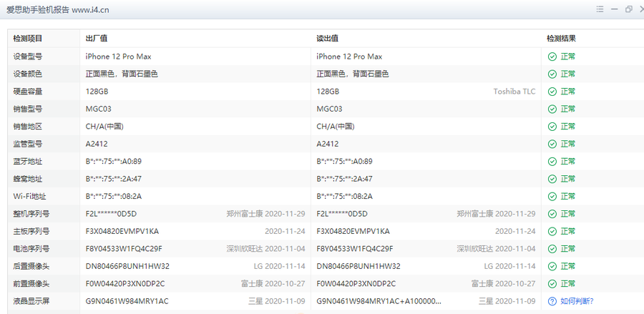Image resolution: width=644 pixels, height=314 pixels.
Task: Click the check icon in 蓝牙地址 row
Action: point(552,162)
